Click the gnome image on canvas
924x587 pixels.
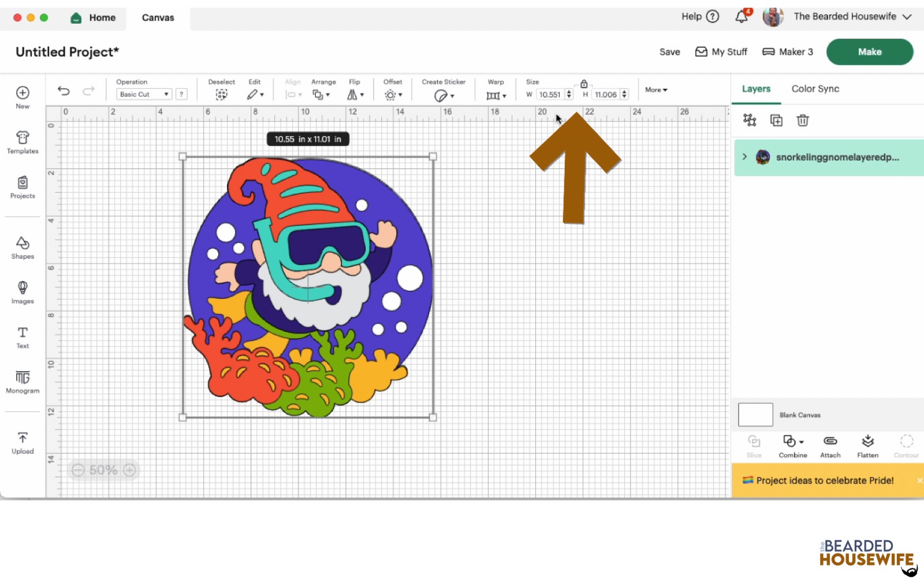(308, 287)
